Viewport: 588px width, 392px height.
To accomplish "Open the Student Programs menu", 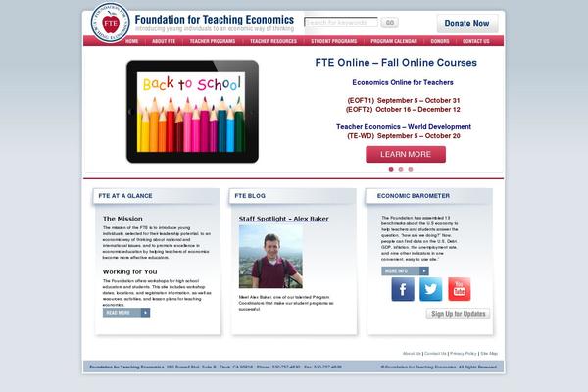I will pos(334,41).
